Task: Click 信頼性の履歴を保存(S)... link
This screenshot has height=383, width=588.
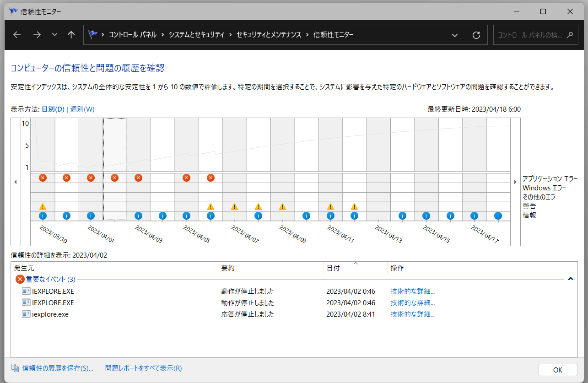Action: click(x=58, y=368)
